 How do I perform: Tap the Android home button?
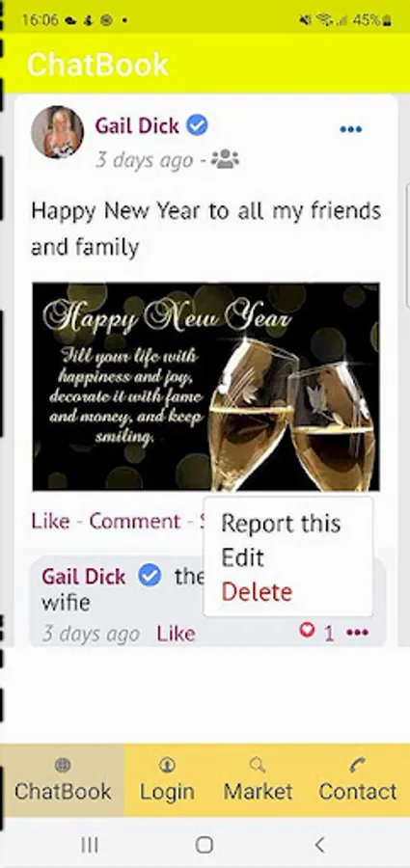coord(205,845)
